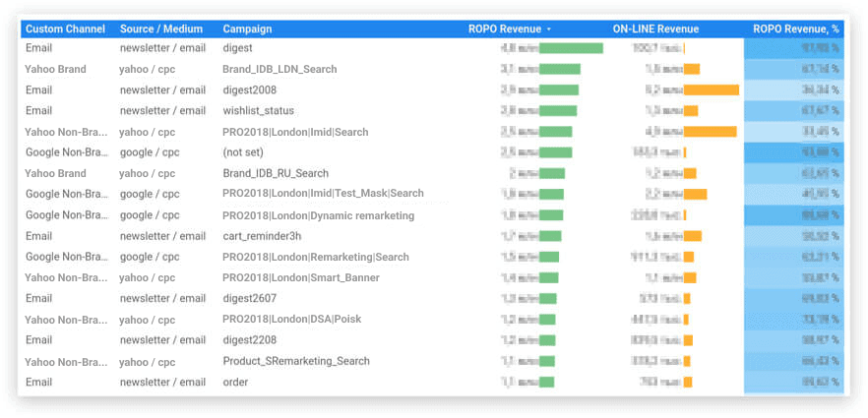Click Yahoo Brand in Brand_IDB_LDN_Search row

pyautogui.click(x=55, y=69)
